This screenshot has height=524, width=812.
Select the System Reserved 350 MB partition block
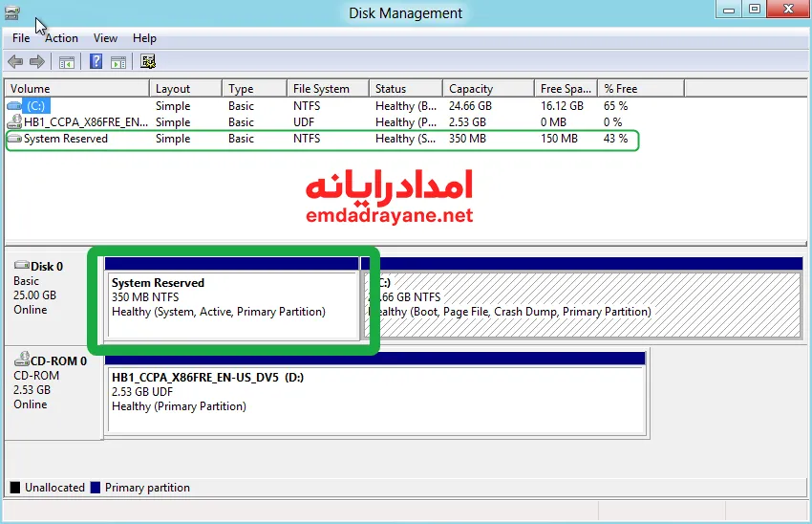tap(231, 299)
